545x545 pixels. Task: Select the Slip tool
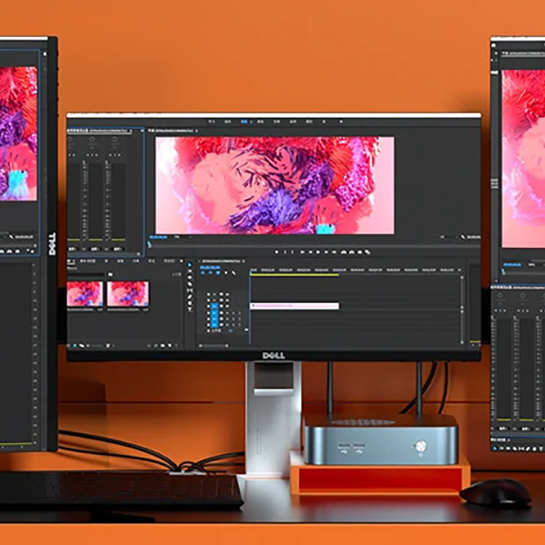[190, 290]
